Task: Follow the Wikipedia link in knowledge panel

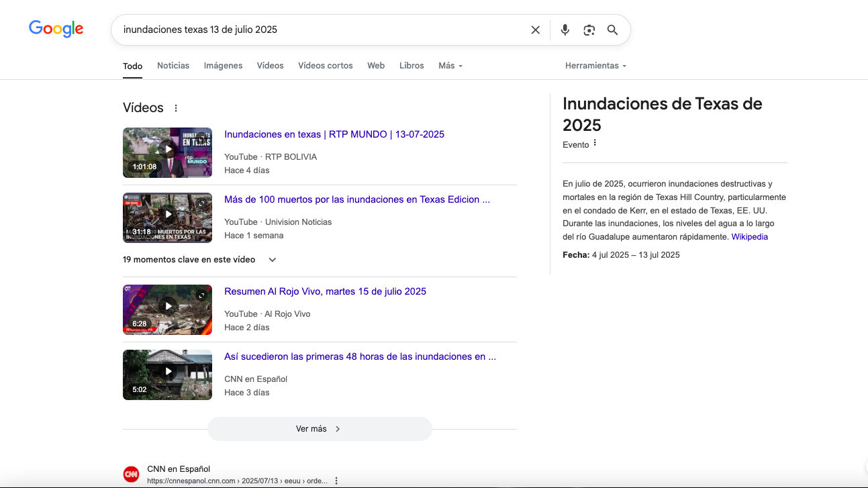Action: [x=749, y=237]
